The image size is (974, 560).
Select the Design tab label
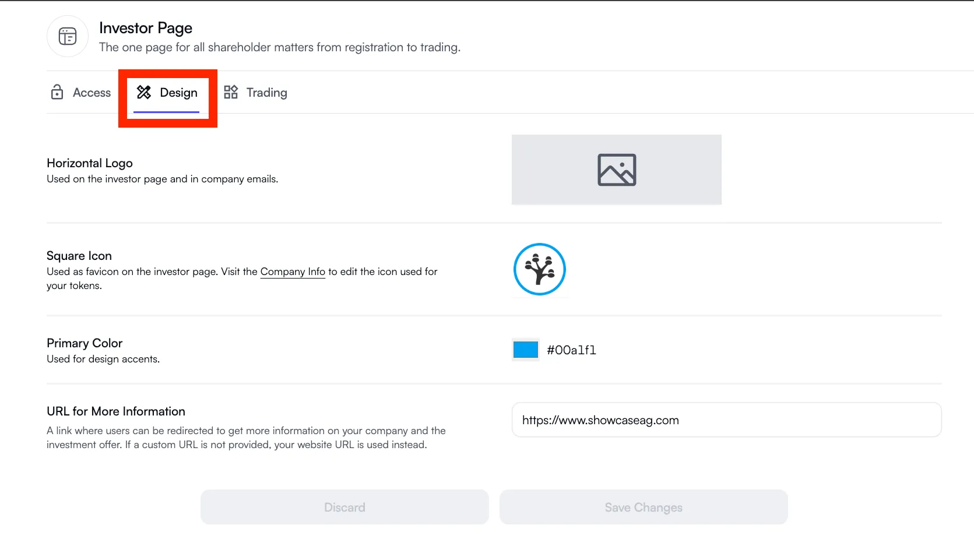[x=178, y=93]
